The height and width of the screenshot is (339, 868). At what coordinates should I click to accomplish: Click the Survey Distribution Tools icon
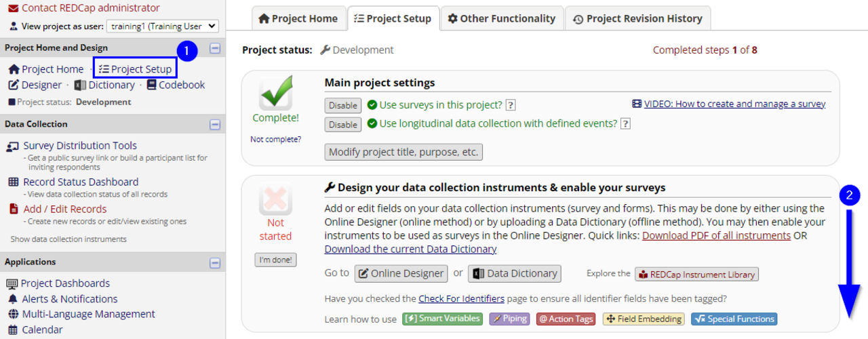[x=13, y=146]
